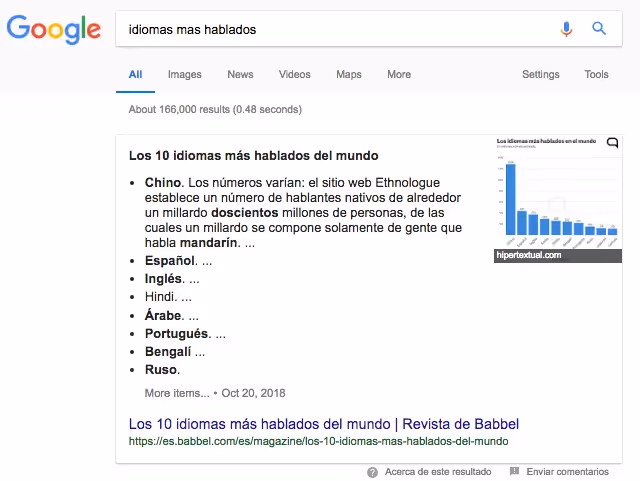Start voice search with microphone icon

coord(566,29)
